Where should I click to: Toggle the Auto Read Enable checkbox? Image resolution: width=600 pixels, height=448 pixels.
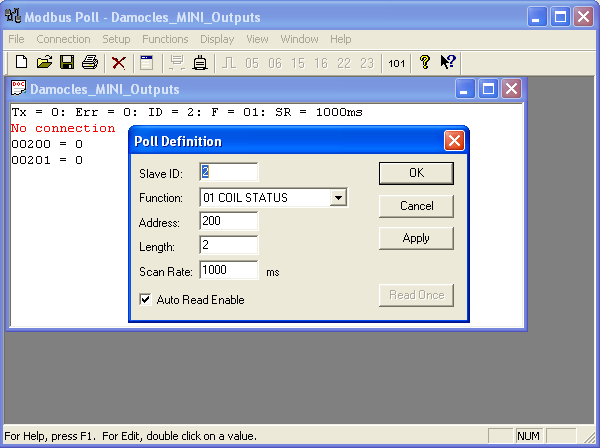145,299
